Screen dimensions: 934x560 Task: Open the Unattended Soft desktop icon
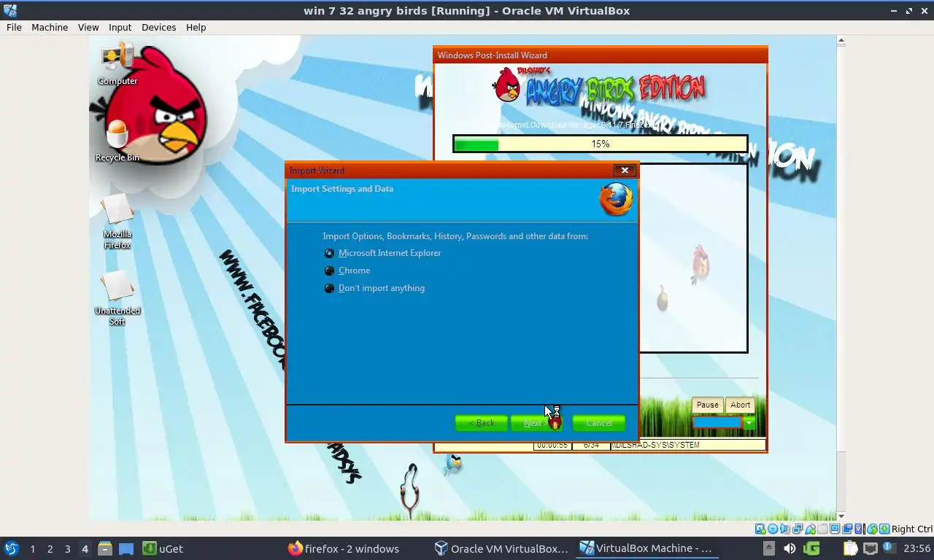pos(117,298)
